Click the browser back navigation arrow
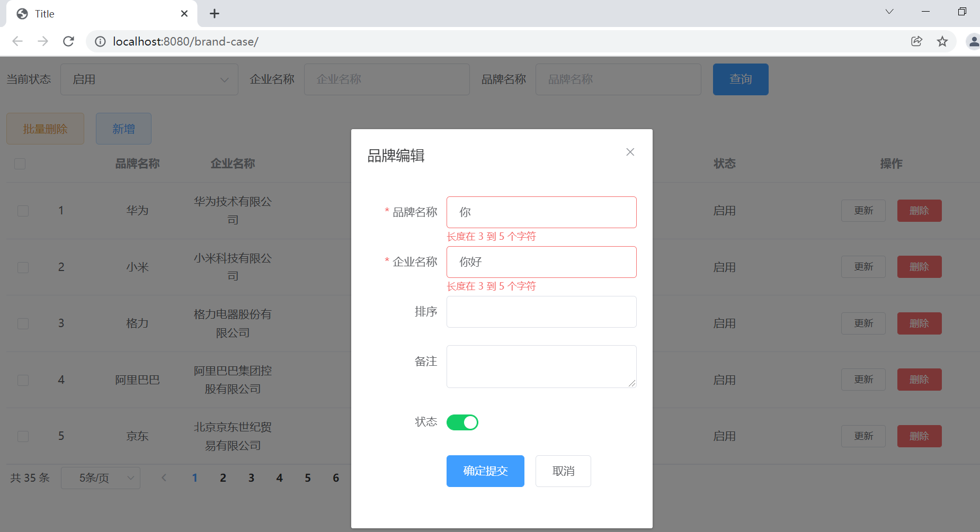The height and width of the screenshot is (532, 980). (17, 41)
